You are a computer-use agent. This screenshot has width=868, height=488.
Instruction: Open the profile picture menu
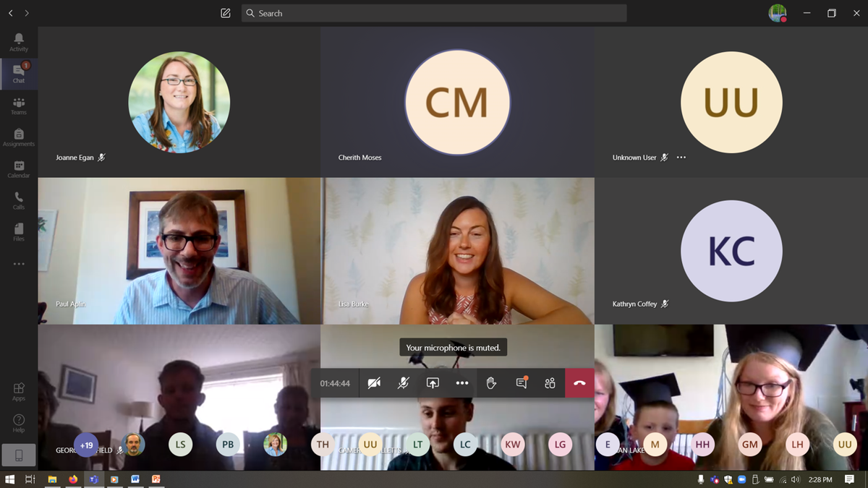click(778, 13)
